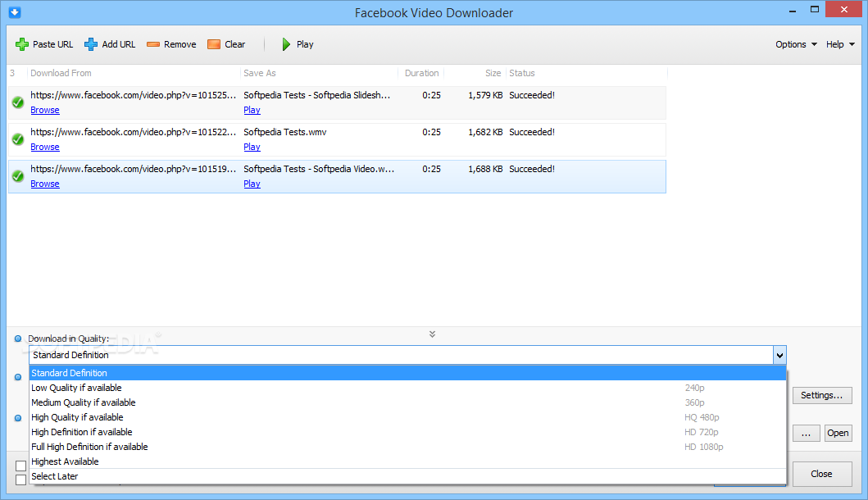
Task: Click Browse link for the v=101525 video
Action: click(x=45, y=110)
